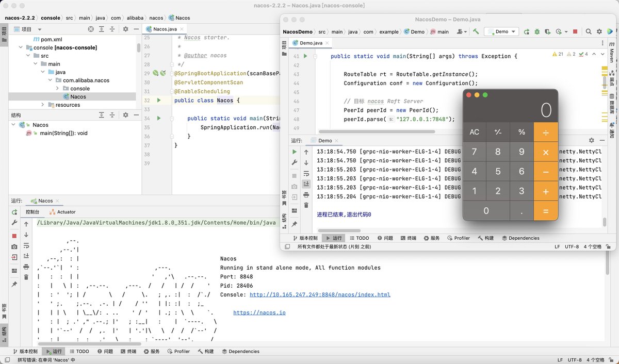Click the Demo console vertical scrollbar
619x364 pixels.
point(605,222)
